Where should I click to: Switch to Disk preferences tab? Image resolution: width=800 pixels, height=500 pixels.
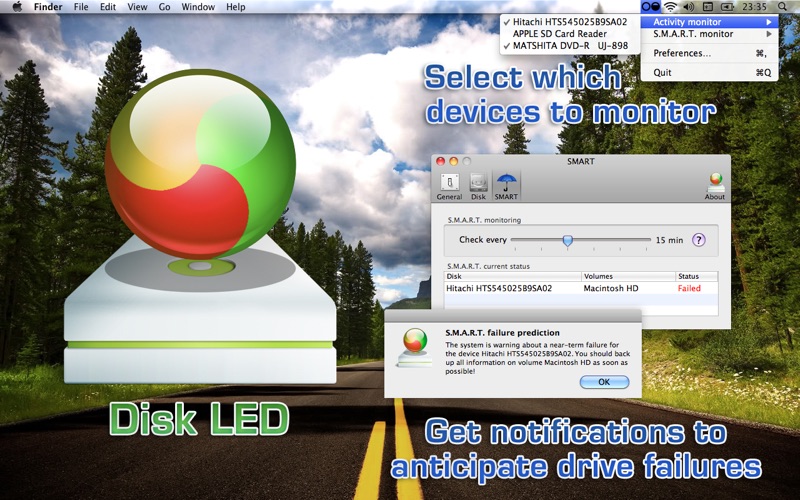click(478, 186)
